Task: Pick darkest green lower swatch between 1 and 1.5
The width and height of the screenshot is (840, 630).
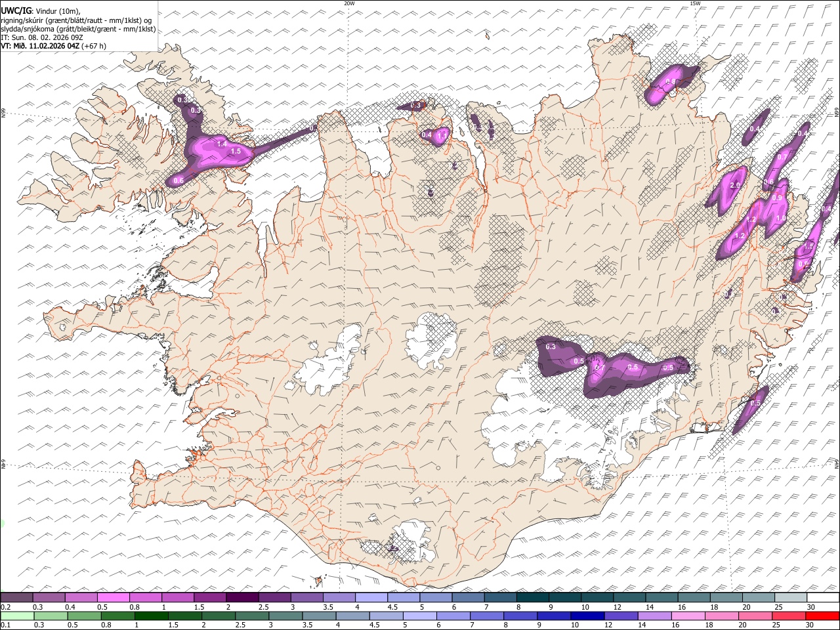Action: coord(151,616)
